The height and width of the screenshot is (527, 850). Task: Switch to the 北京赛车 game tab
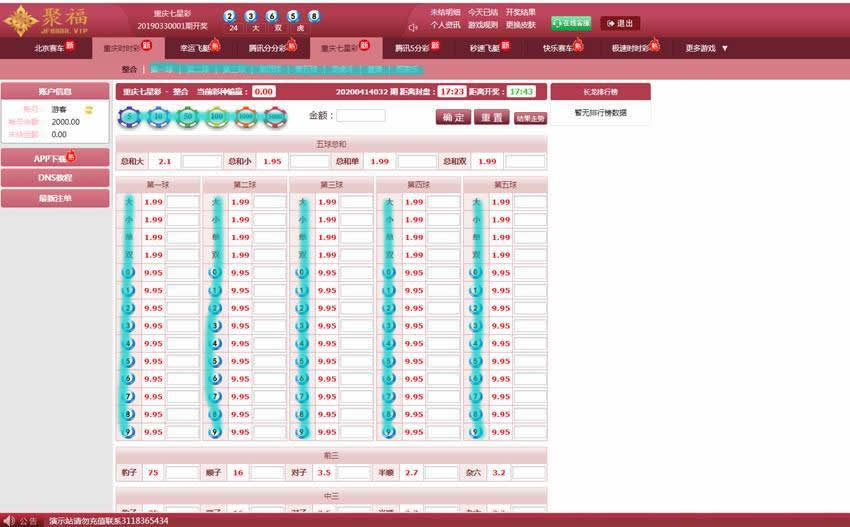pos(52,48)
